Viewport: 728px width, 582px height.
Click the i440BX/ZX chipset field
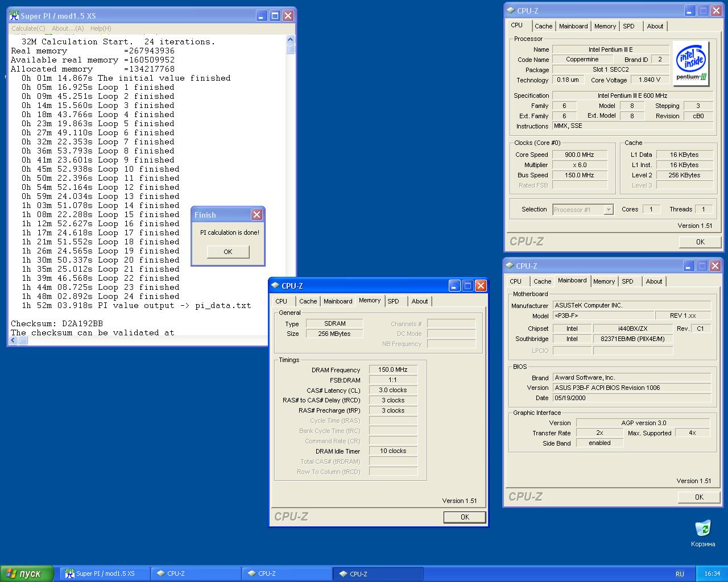[x=632, y=329]
